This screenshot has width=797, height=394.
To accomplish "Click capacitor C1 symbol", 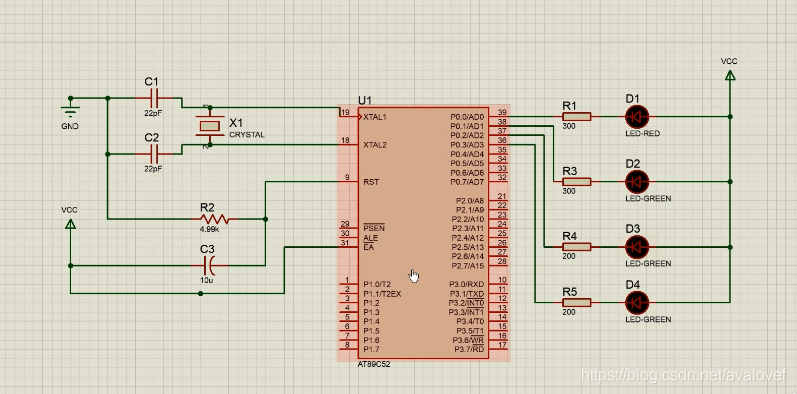I will tap(155, 98).
